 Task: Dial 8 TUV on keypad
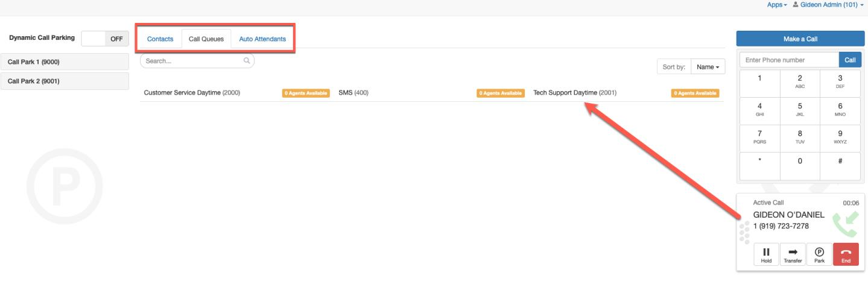[800, 138]
